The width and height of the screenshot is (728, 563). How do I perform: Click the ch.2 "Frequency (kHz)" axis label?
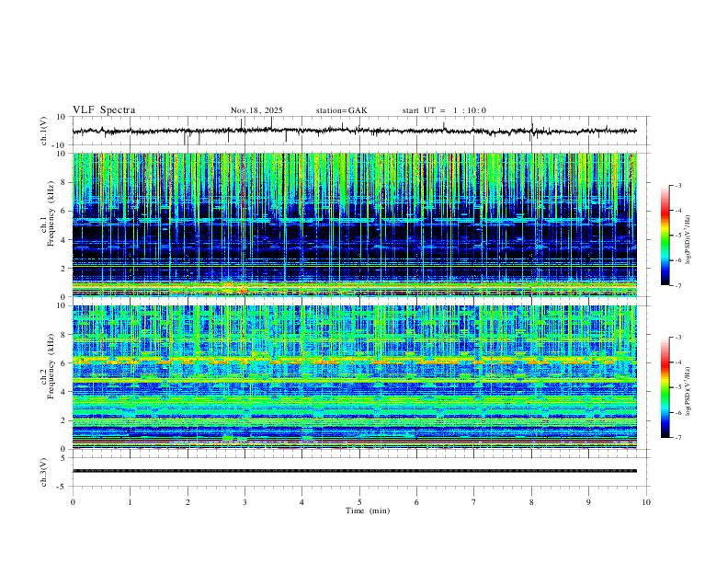51,366
